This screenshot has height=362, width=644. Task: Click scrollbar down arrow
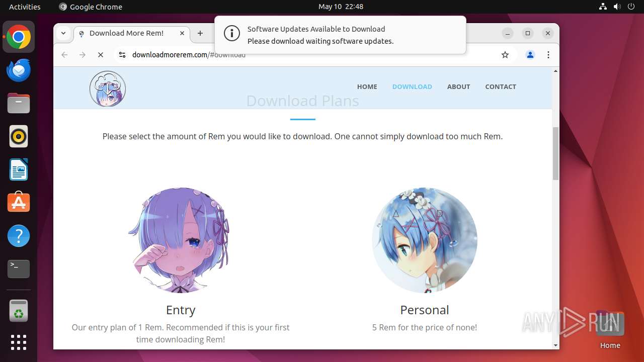click(555, 345)
